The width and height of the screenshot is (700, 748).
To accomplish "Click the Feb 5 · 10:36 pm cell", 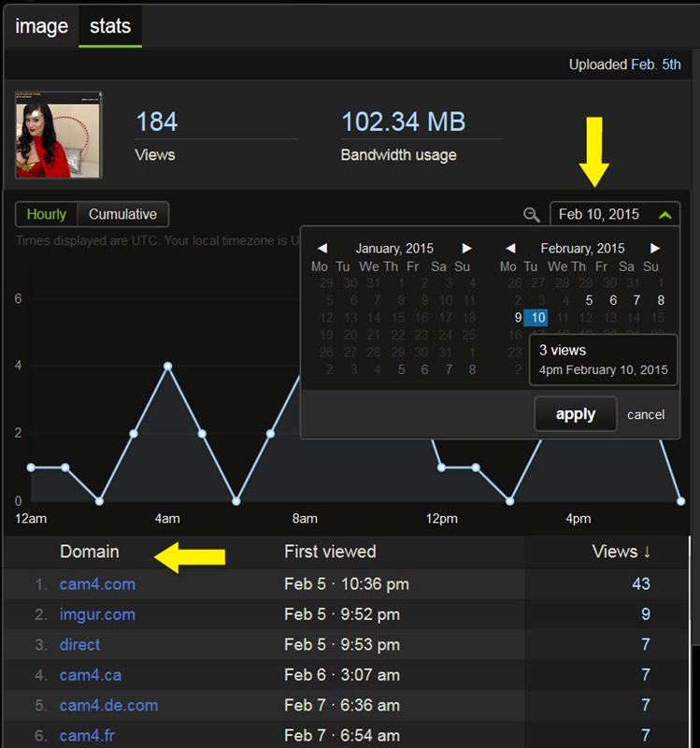I will pos(347,583).
